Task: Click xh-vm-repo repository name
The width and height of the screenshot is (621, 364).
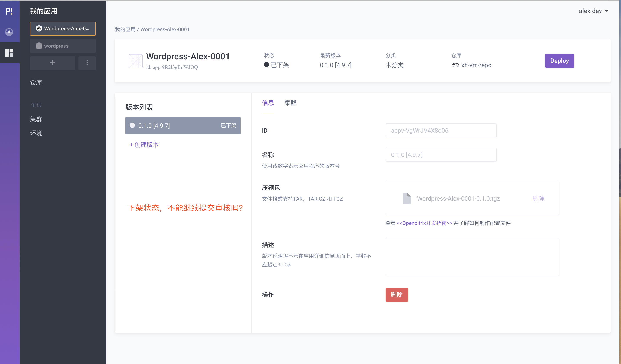Action: point(476,65)
